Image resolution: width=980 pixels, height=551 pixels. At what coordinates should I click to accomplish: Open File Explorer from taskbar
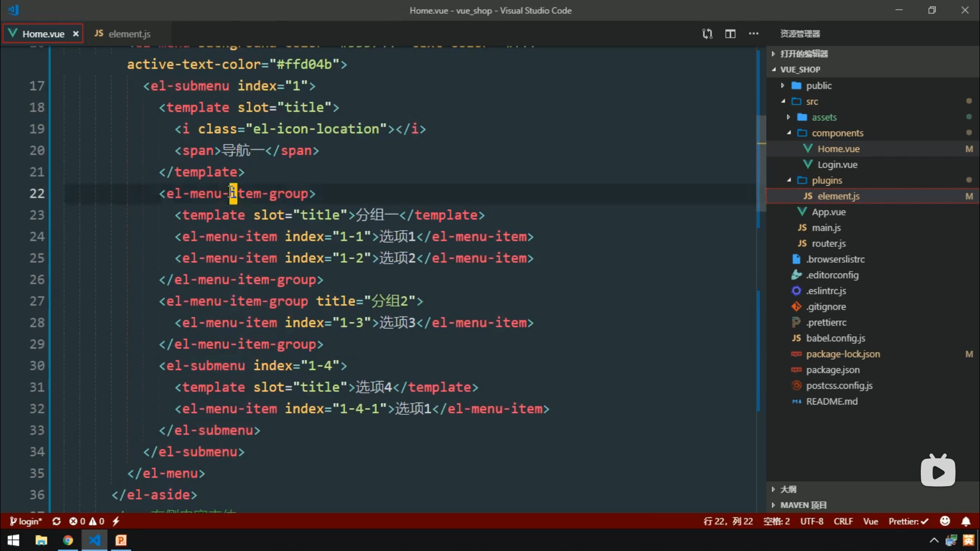(x=41, y=540)
